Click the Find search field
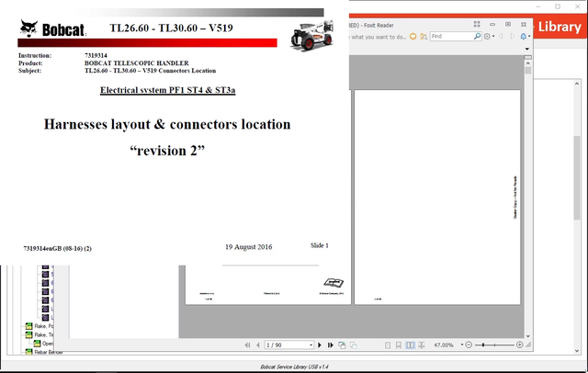The height and width of the screenshot is (373, 588). coord(451,36)
